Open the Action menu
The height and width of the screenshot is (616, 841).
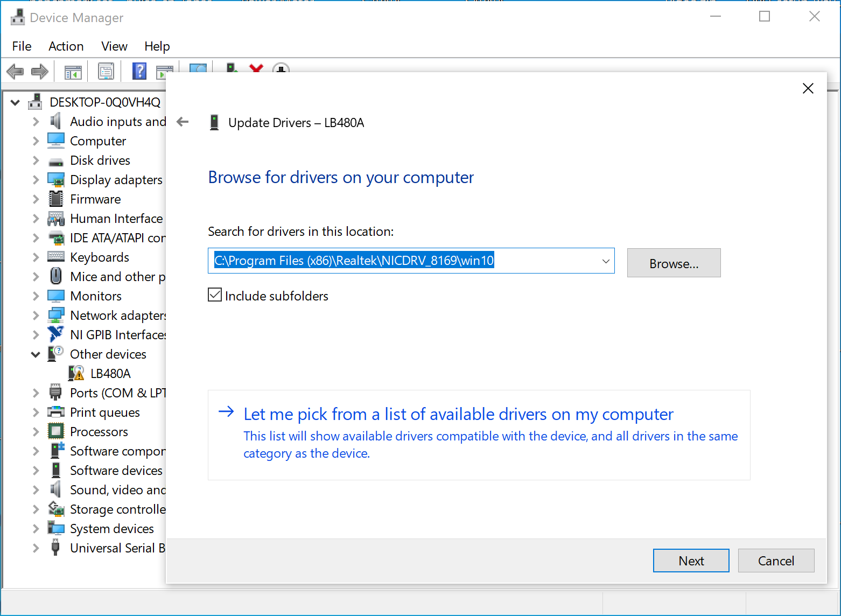[x=66, y=46]
